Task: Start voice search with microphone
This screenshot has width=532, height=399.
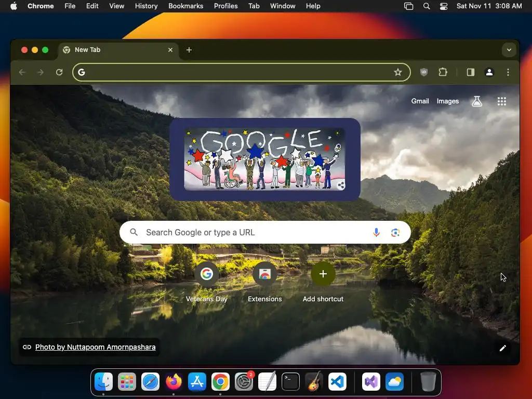Action: point(376,232)
